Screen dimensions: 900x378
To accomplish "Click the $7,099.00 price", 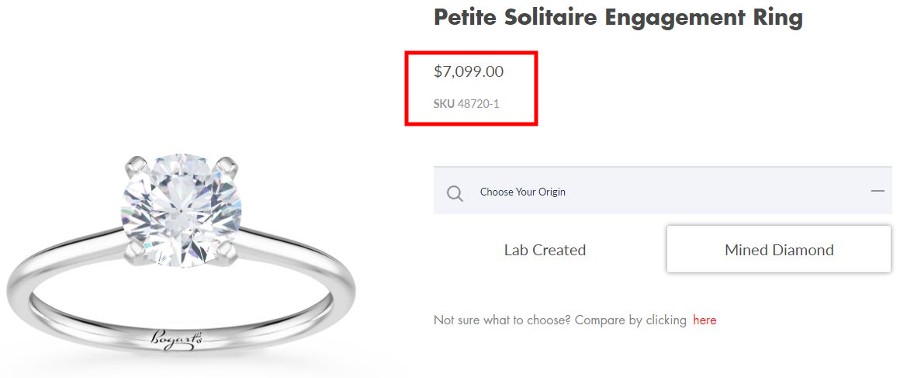I will (468, 72).
